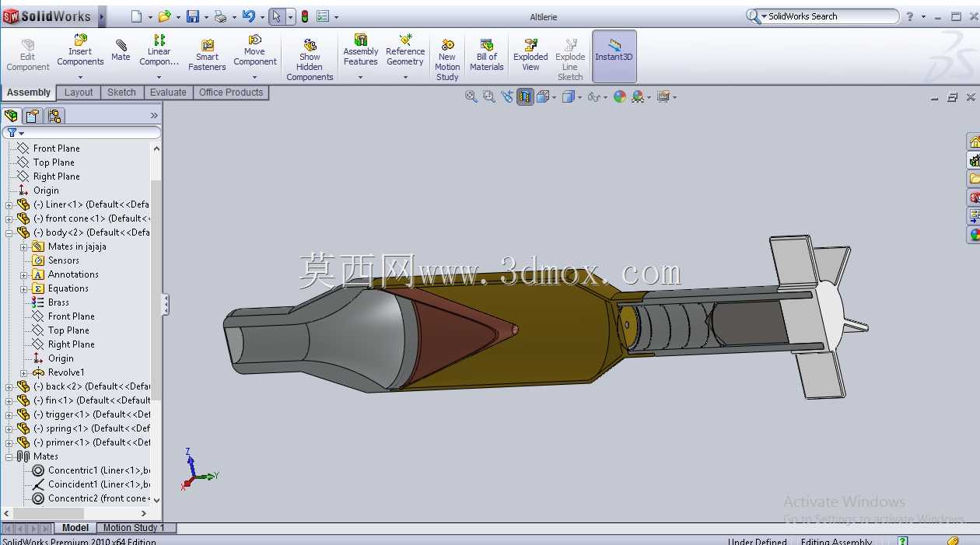Expand the Liner<1> component node
The width and height of the screenshot is (980, 545).
(9, 204)
